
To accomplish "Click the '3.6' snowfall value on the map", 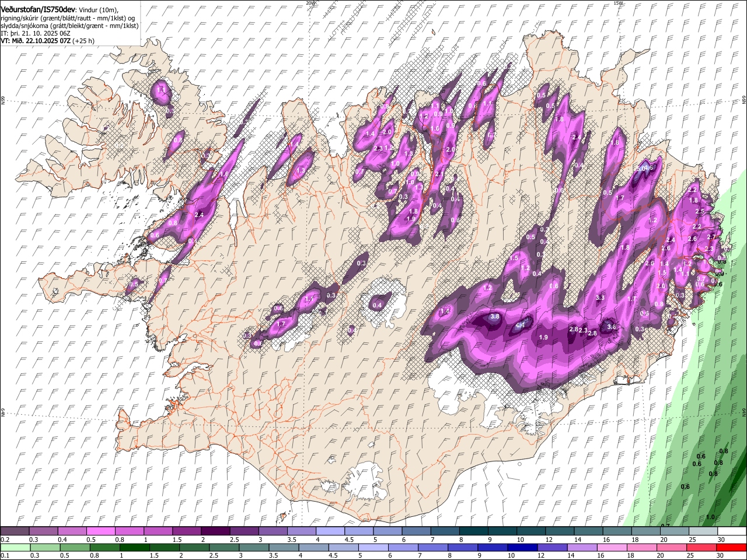I will (612, 327).
